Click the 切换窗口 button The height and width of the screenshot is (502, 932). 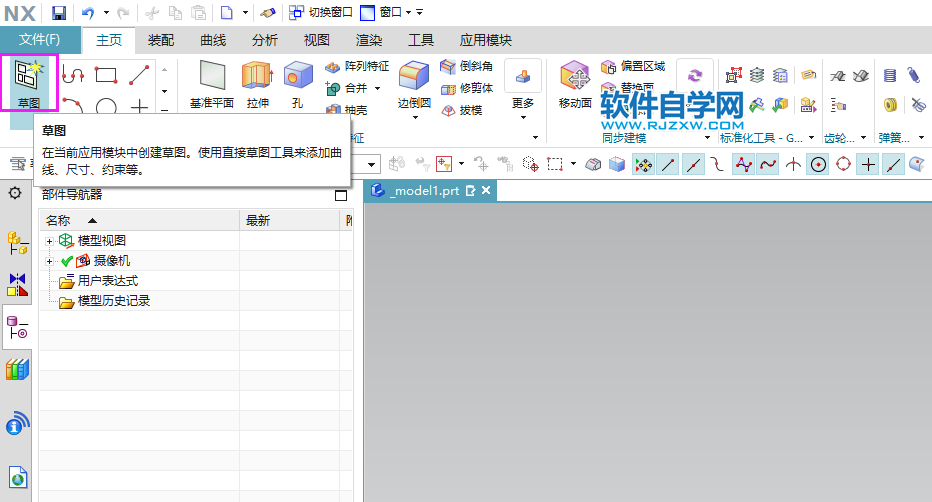(x=321, y=12)
